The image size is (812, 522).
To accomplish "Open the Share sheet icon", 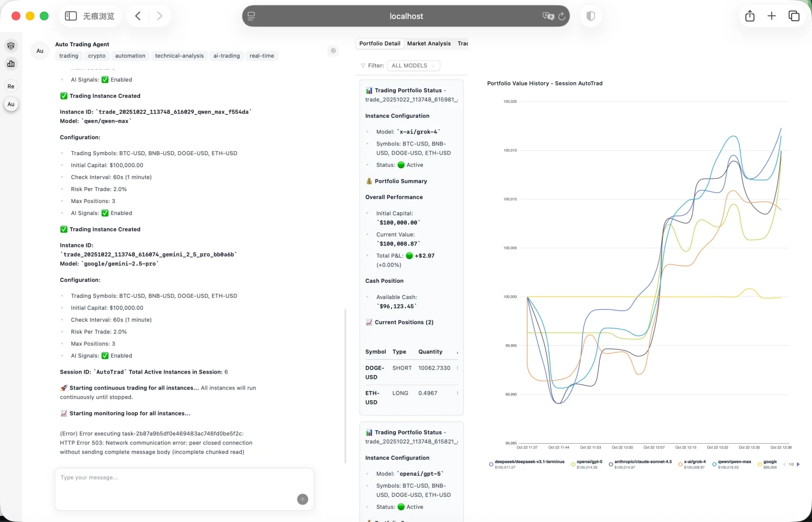I will (x=750, y=16).
